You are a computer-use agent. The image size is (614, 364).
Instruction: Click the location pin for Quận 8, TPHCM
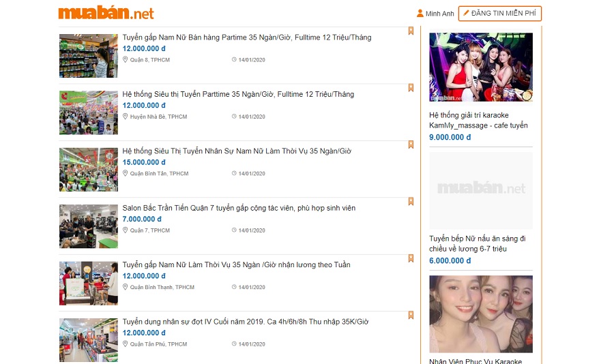click(x=126, y=59)
